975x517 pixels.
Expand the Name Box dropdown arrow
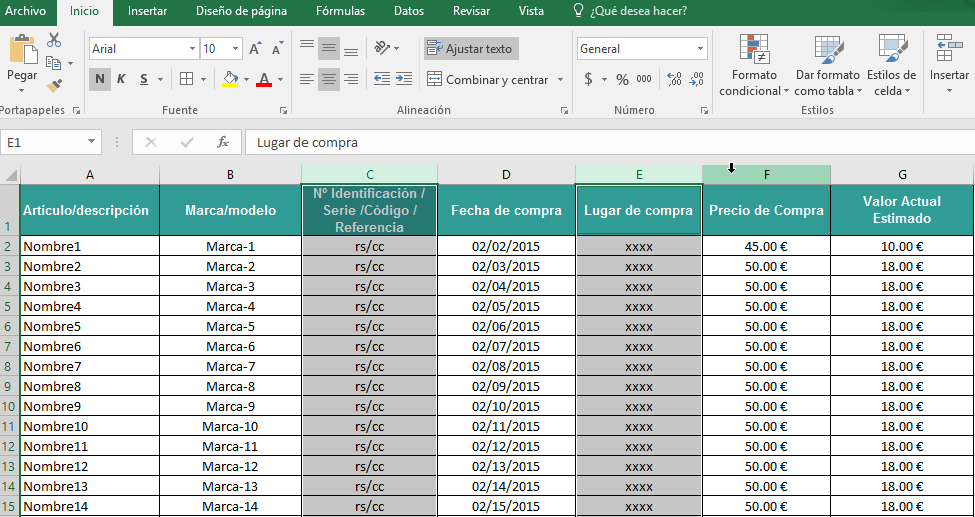click(92, 142)
